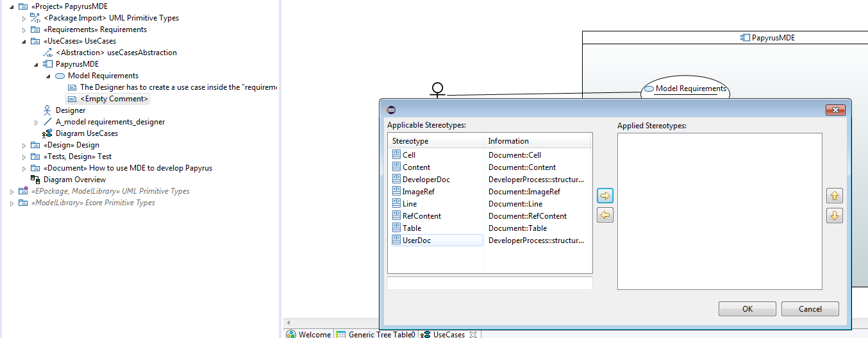Select the 'Document::ImageRef' information cell

pos(524,192)
